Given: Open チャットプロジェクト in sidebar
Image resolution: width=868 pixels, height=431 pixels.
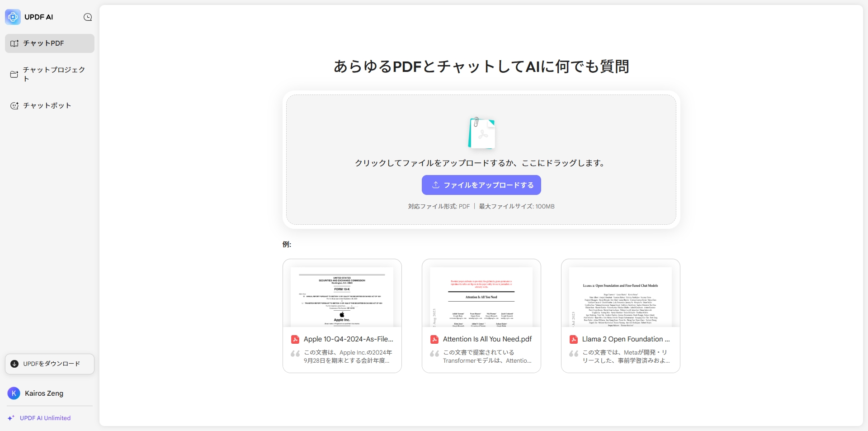Looking at the screenshot, I should (50, 74).
